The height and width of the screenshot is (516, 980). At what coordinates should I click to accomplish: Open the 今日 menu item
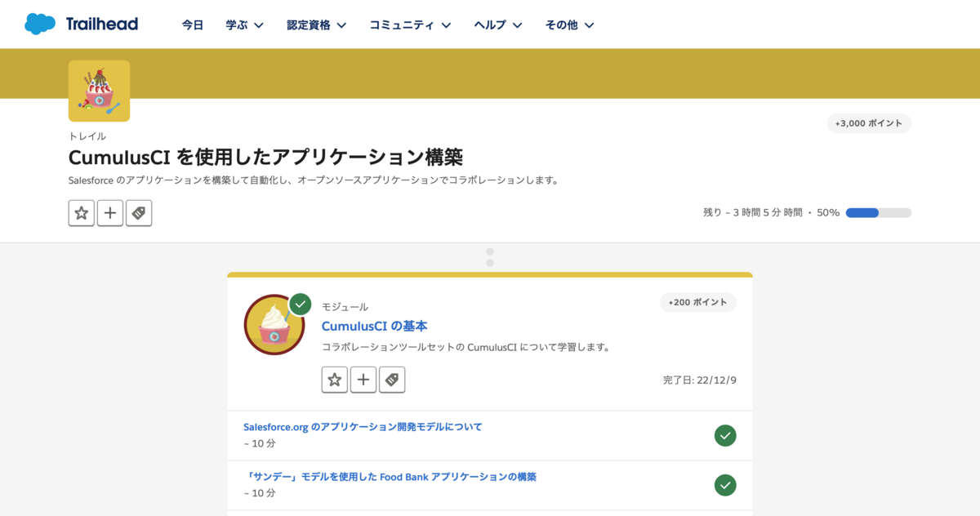coord(193,25)
